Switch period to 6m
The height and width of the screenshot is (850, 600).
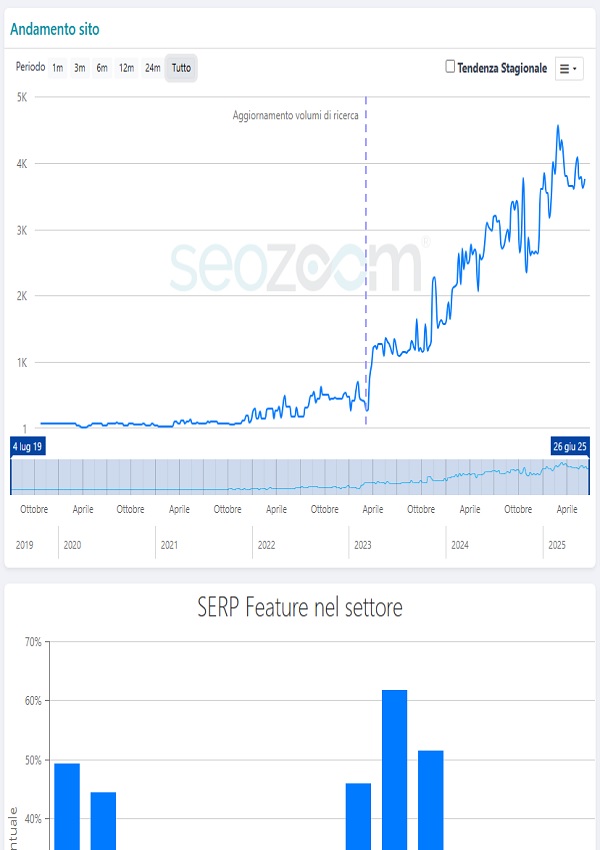102,68
